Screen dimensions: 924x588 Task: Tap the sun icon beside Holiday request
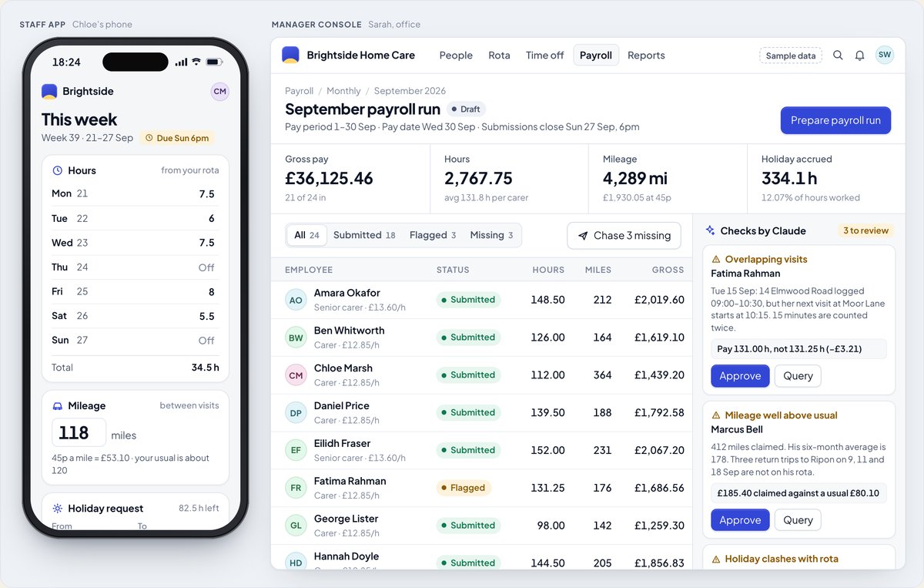click(58, 509)
